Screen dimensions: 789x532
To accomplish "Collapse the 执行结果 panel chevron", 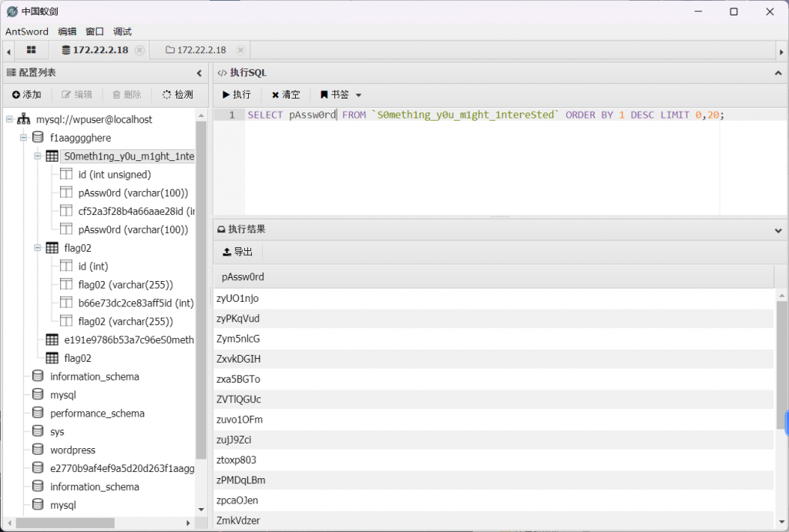I will [x=778, y=230].
